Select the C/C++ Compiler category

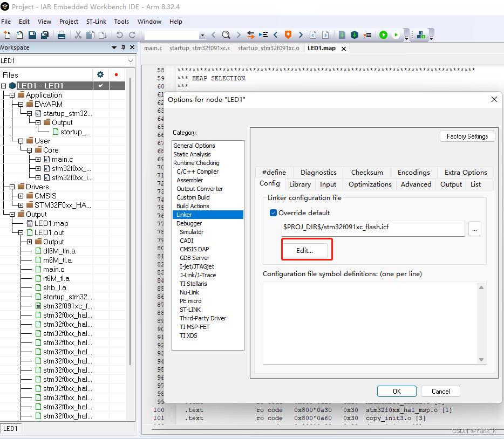click(197, 172)
